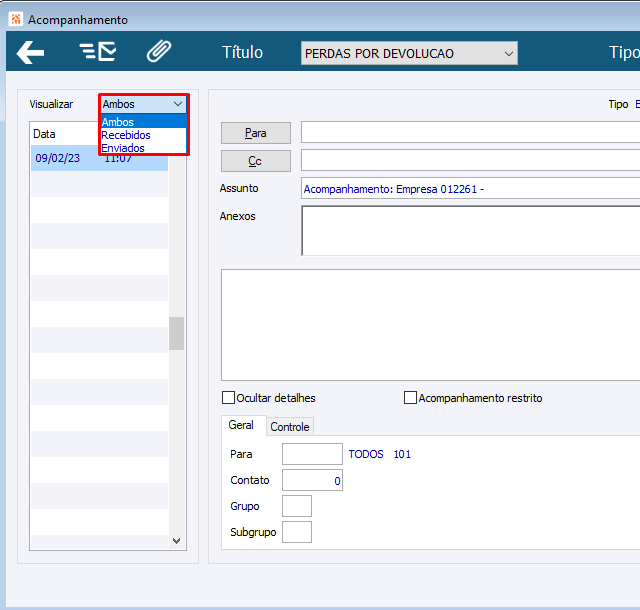Switch to the Controle tab

(x=290, y=427)
